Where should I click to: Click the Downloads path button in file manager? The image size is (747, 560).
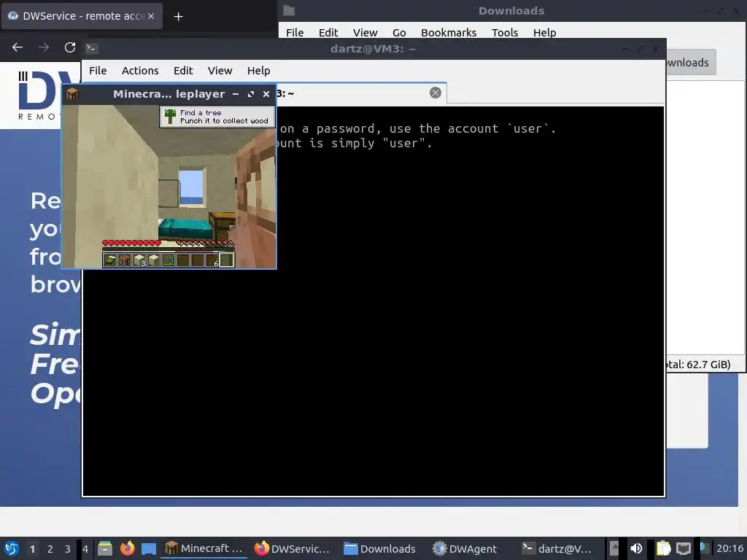690,63
